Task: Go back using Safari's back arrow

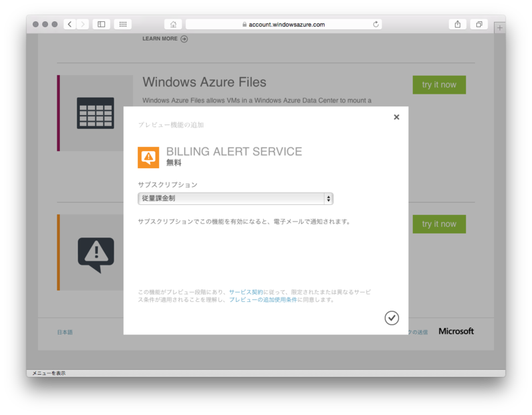Action: 70,25
